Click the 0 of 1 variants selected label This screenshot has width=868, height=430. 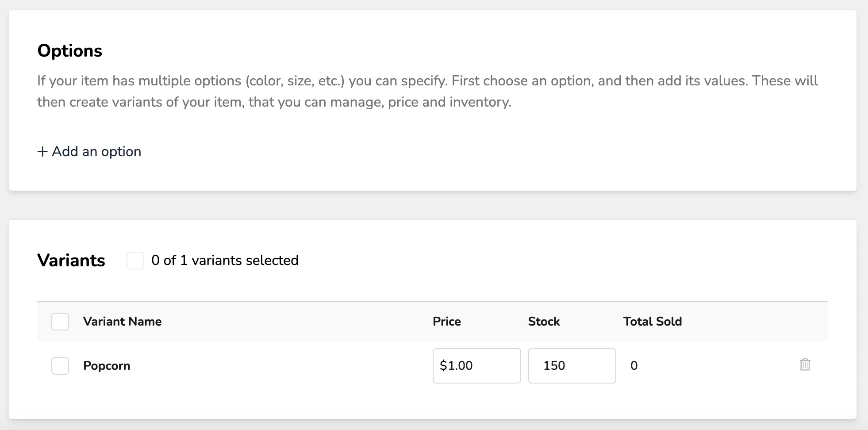tap(225, 261)
